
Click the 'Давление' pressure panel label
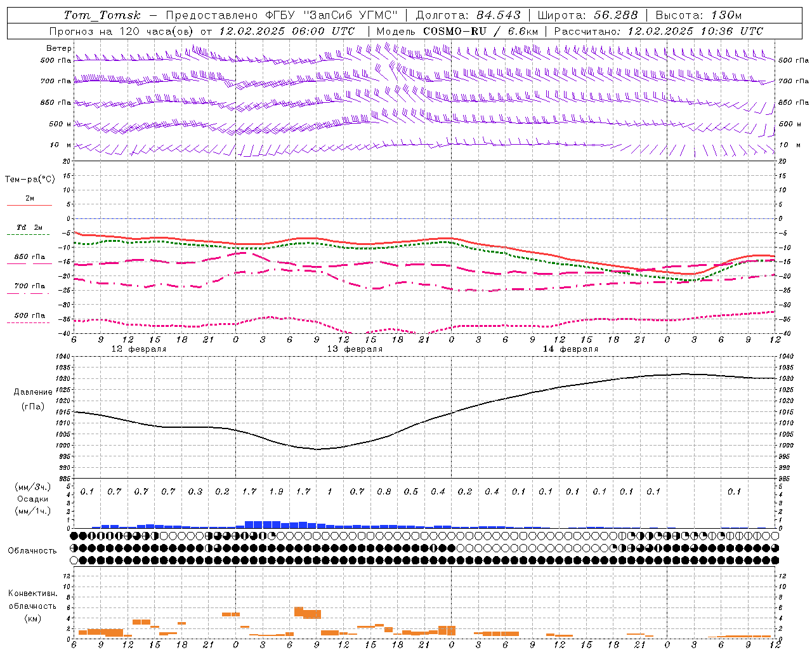pos(33,392)
